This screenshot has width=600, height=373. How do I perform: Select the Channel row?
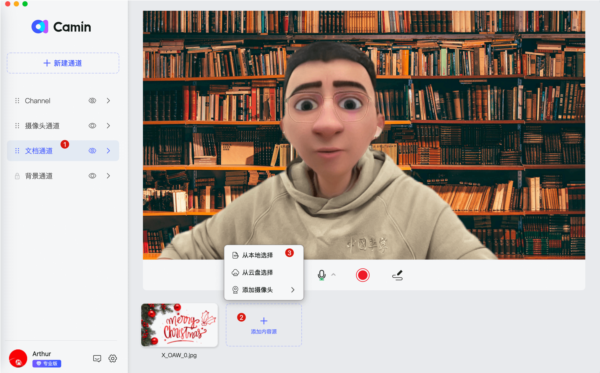(x=63, y=101)
